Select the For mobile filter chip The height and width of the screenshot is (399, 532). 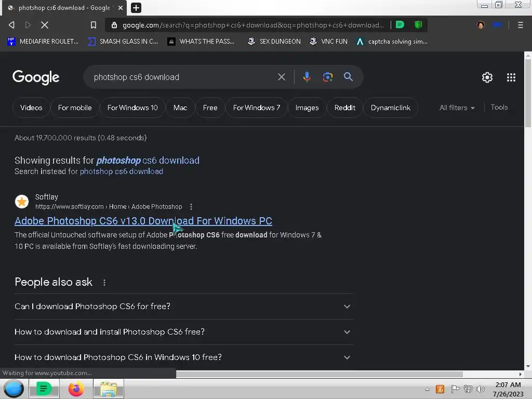pos(75,108)
